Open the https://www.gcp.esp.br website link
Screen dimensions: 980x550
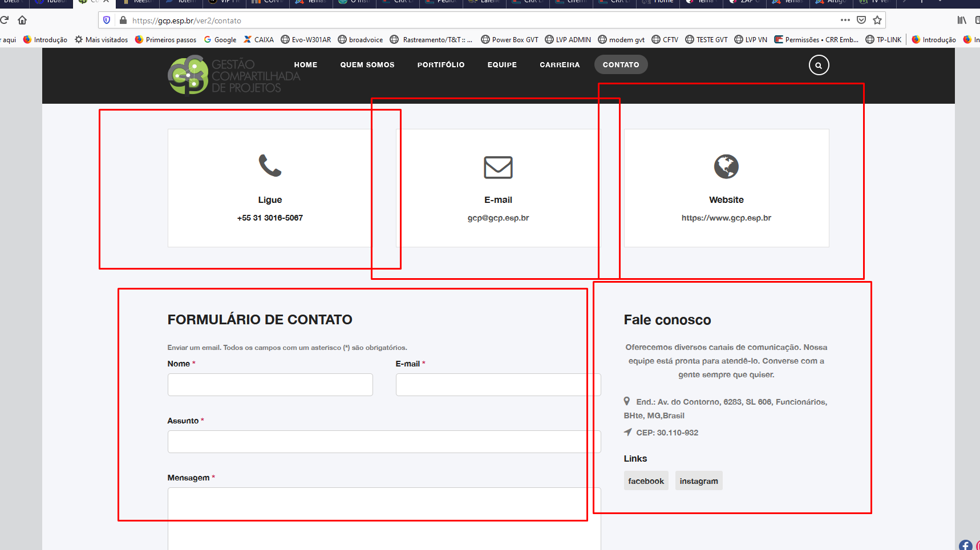pyautogui.click(x=726, y=218)
